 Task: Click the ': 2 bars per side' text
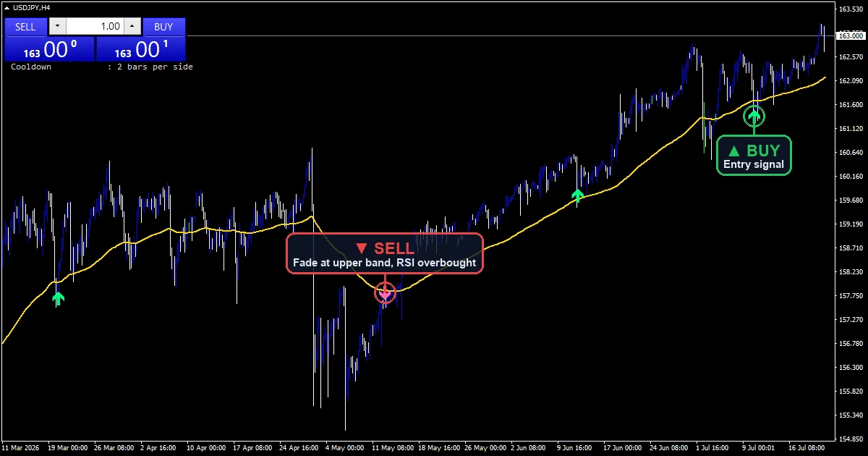150,67
